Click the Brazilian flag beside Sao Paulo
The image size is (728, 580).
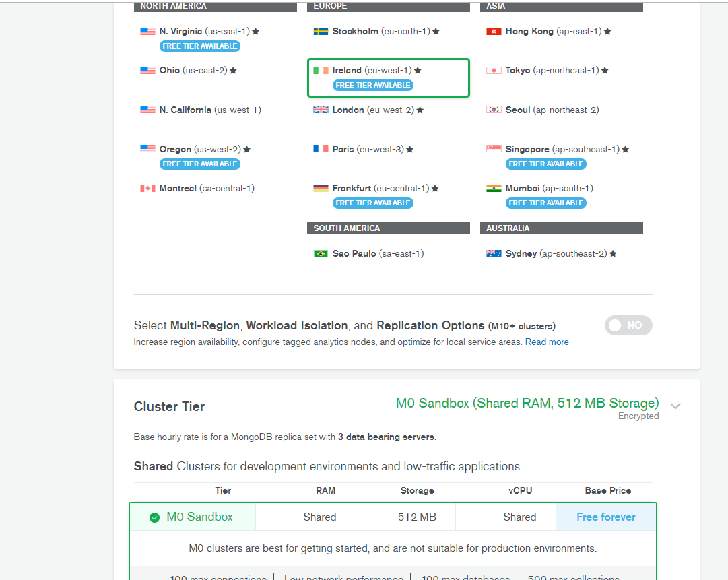tap(321, 253)
